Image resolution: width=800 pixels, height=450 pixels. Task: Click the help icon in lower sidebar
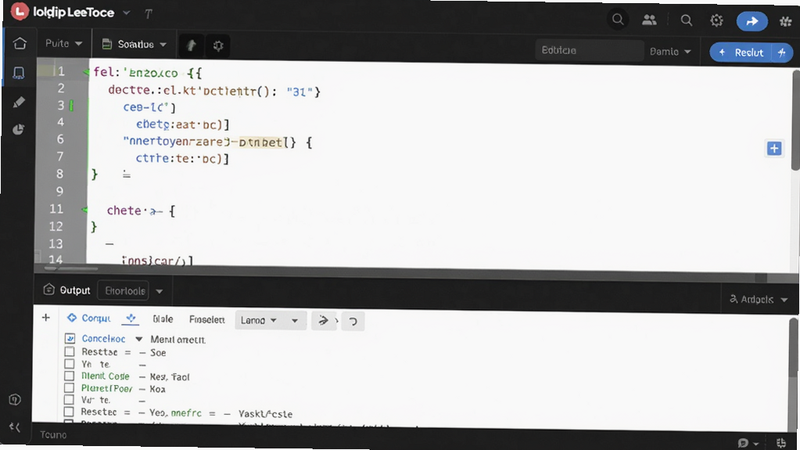pos(15,399)
